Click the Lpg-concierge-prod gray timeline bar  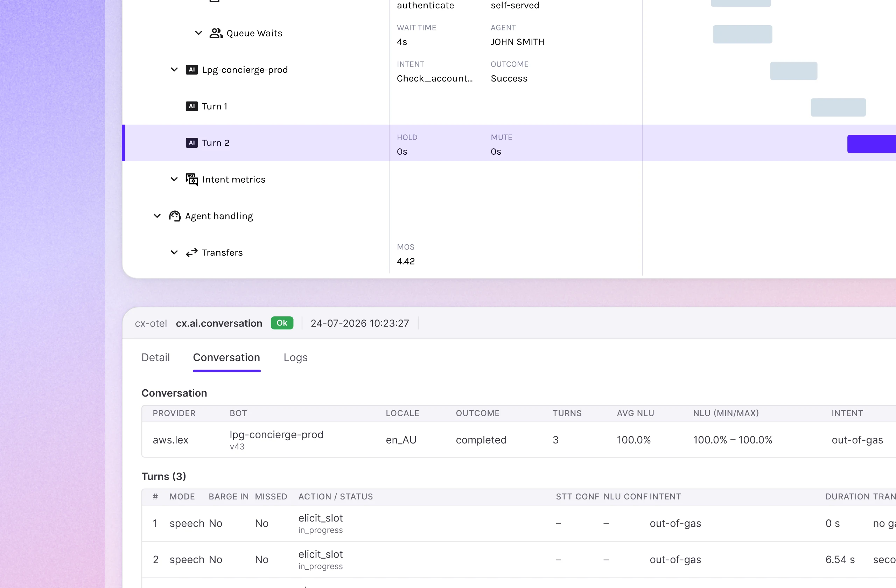point(793,71)
